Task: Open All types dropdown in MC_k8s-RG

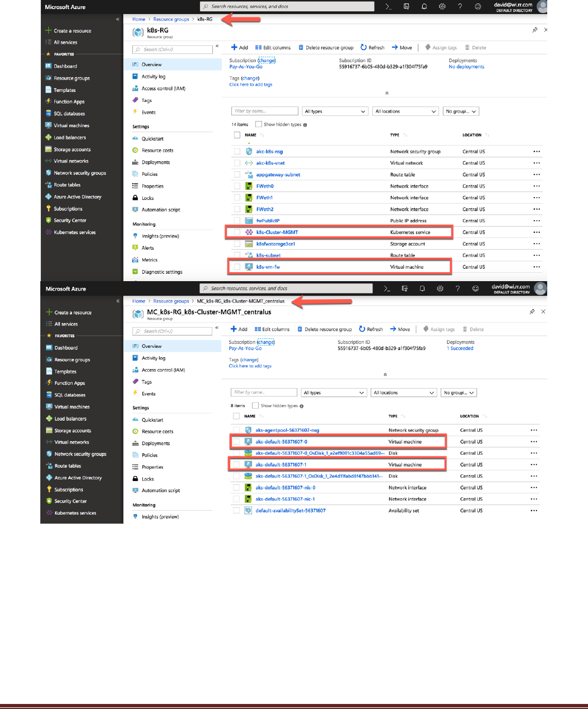Action: click(x=334, y=393)
